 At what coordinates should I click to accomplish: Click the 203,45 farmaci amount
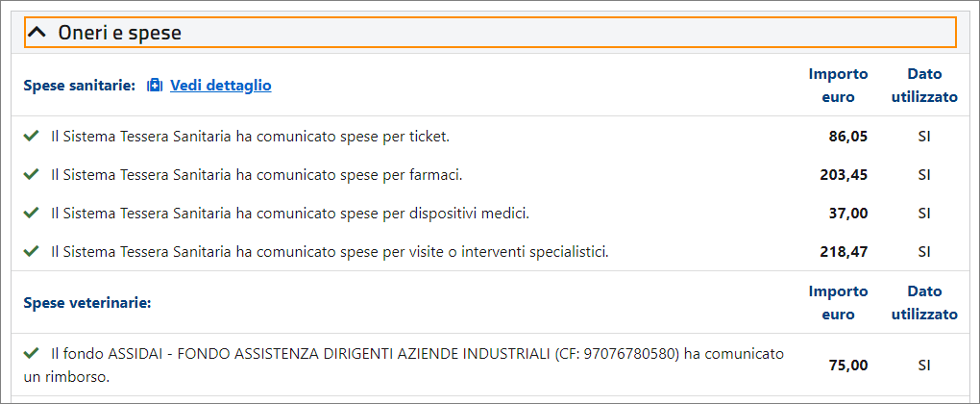(845, 175)
